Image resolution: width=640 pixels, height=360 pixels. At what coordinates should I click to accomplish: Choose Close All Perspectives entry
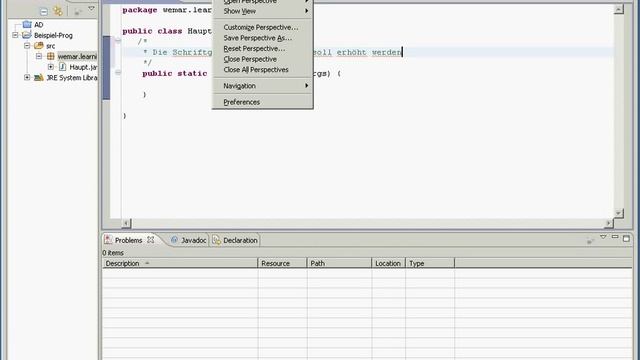(x=262, y=70)
